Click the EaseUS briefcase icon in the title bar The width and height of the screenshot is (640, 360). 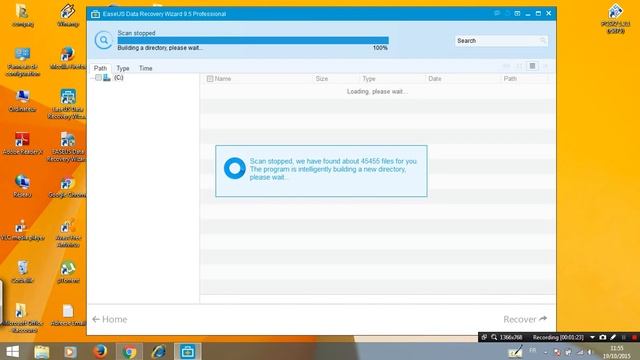(x=96, y=14)
